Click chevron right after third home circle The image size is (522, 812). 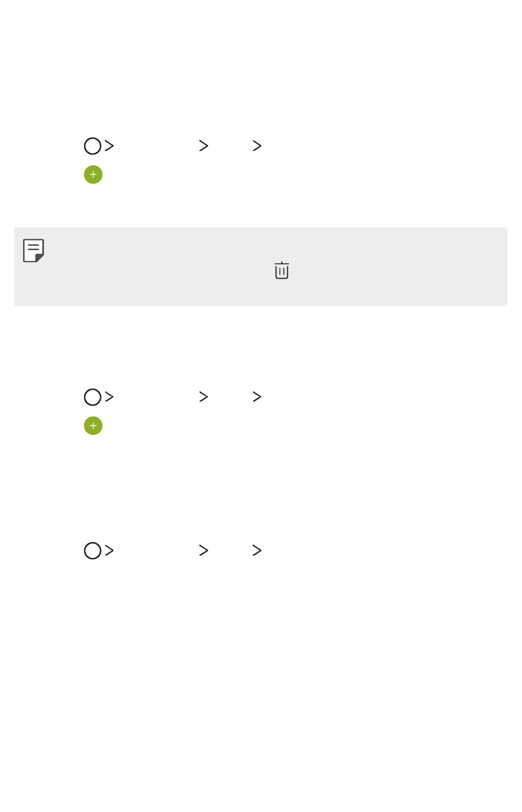click(109, 550)
